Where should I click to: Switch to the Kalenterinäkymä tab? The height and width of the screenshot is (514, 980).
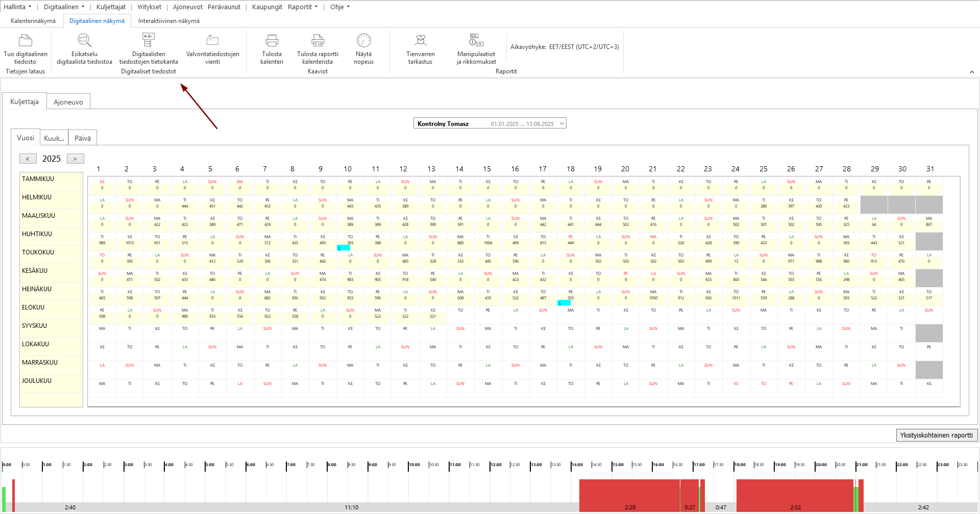tap(33, 21)
